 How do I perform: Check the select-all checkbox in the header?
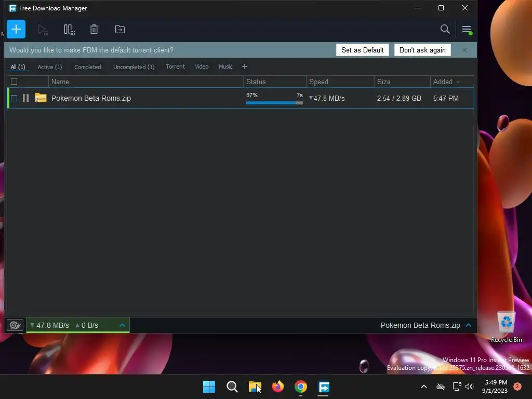14,82
